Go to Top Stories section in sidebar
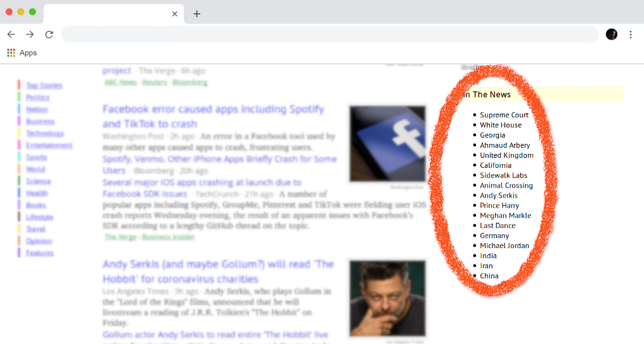This screenshot has height=344, width=644. click(44, 85)
